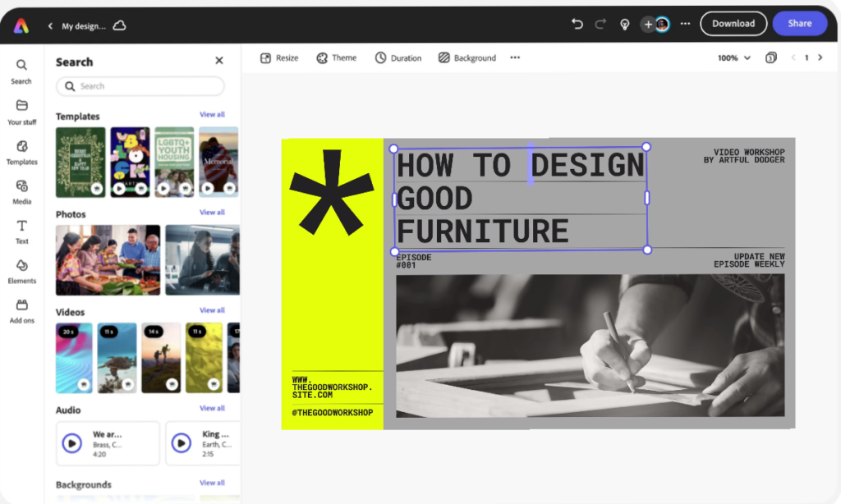Open the Theme options
The width and height of the screenshot is (841, 504).
click(337, 58)
